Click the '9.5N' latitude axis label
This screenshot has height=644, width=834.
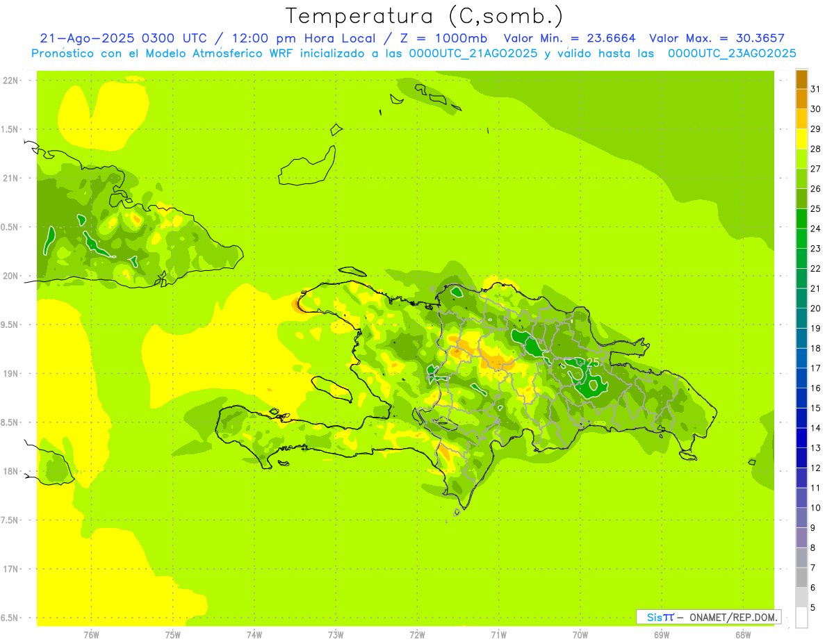[x=10, y=324]
